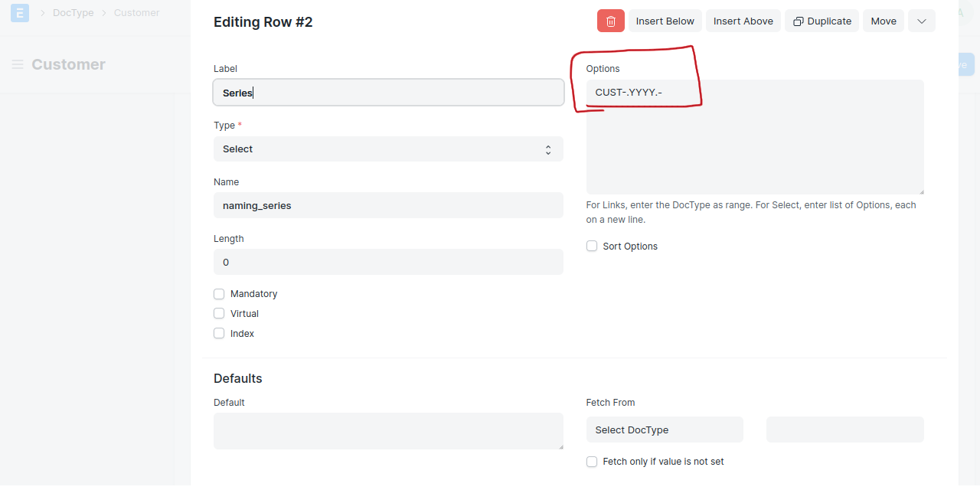Open the Fetch From field selector

tap(844, 430)
